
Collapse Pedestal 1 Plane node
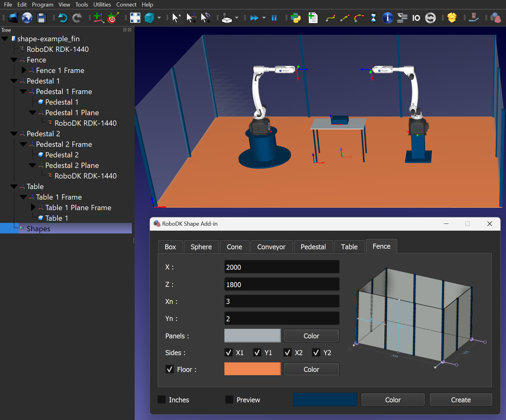pyautogui.click(x=33, y=112)
